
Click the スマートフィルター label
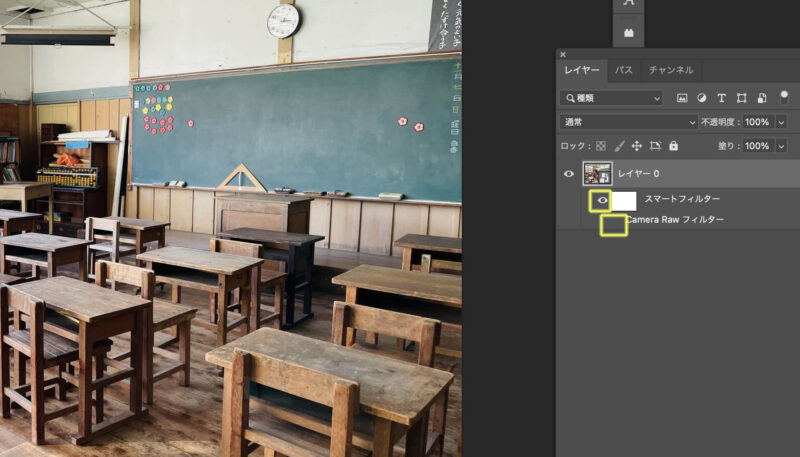pyautogui.click(x=682, y=199)
